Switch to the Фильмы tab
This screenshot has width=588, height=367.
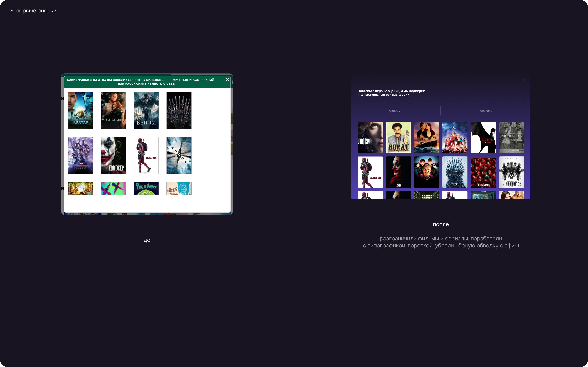[395, 111]
